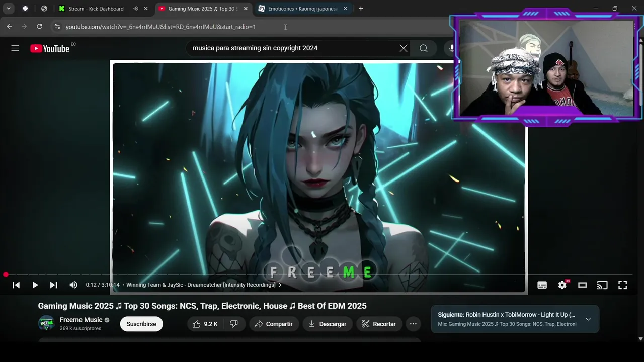Play the paused video

point(35,285)
